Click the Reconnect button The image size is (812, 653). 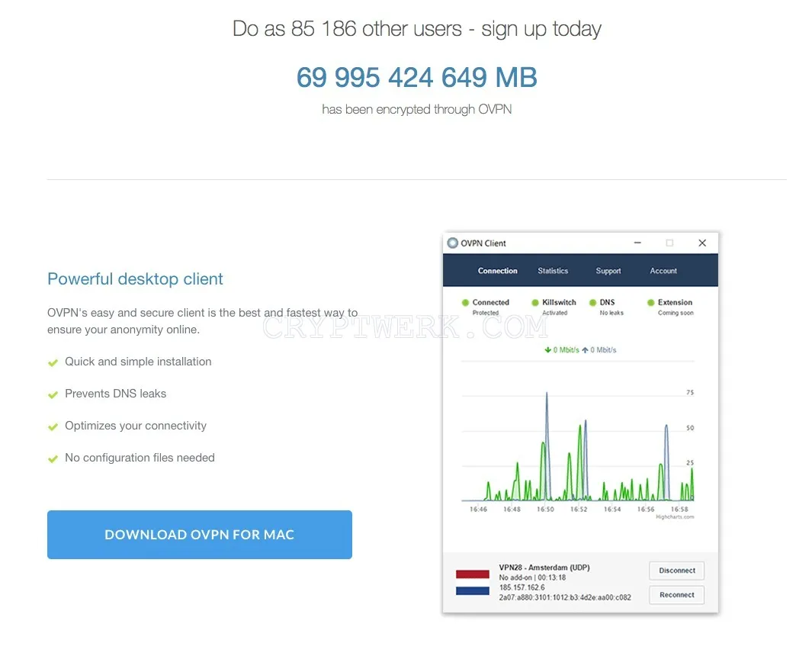[677, 595]
